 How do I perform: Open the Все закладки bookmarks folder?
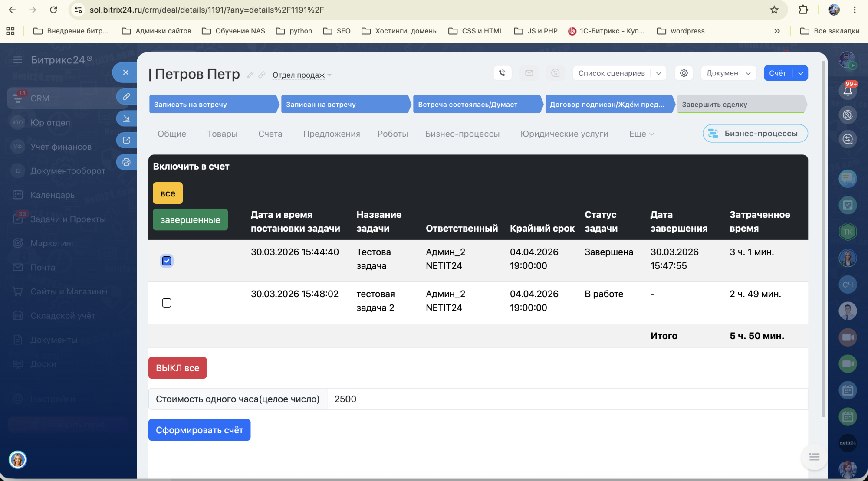point(830,31)
